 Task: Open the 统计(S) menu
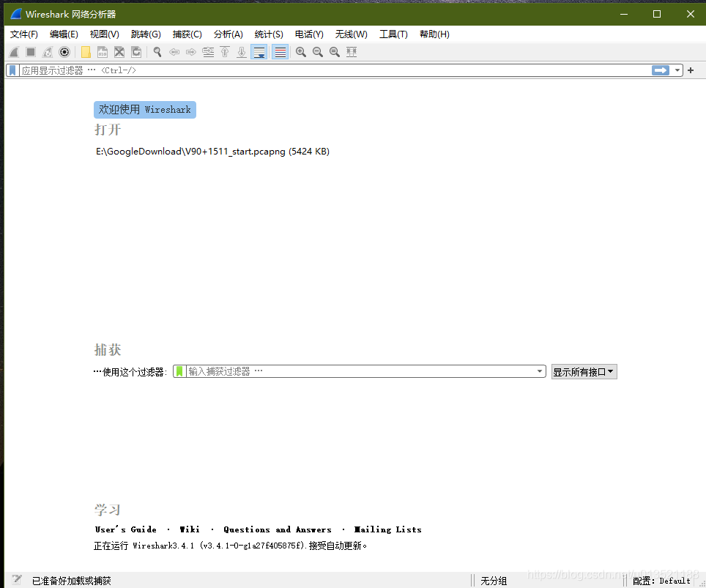tap(269, 34)
